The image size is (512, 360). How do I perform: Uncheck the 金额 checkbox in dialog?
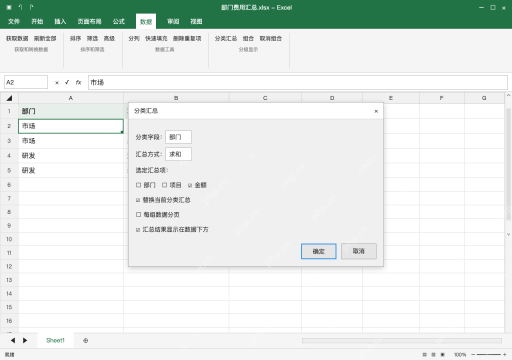pyautogui.click(x=190, y=185)
